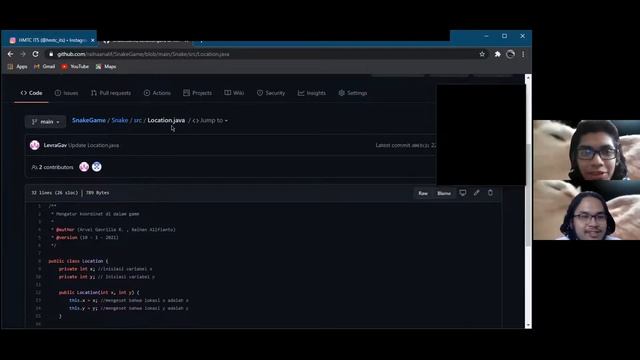The image size is (640, 360).
Task: Edit the file with the pencil icon
Action: coord(476,193)
